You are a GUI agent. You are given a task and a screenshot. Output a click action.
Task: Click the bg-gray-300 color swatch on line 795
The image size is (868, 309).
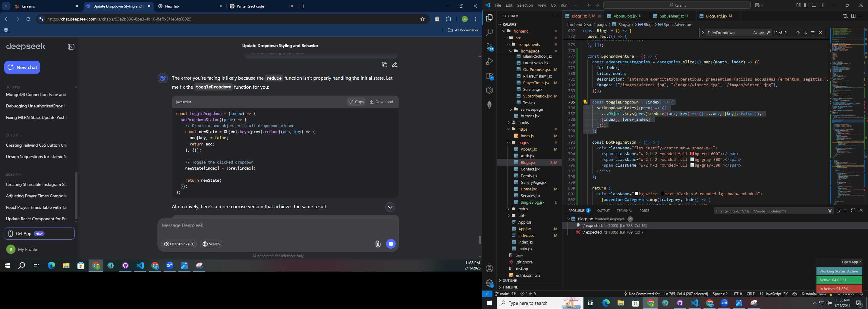pyautogui.click(x=693, y=160)
